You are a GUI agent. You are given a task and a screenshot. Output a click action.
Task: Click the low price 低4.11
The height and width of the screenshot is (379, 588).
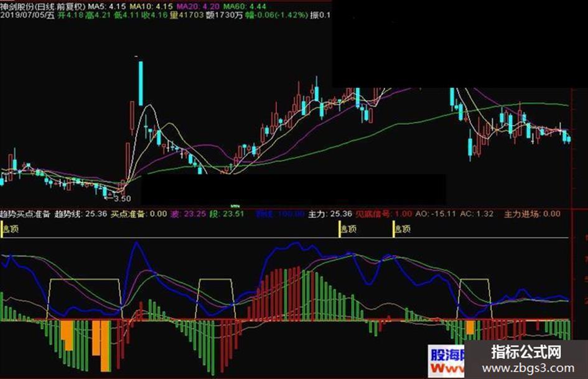point(126,16)
